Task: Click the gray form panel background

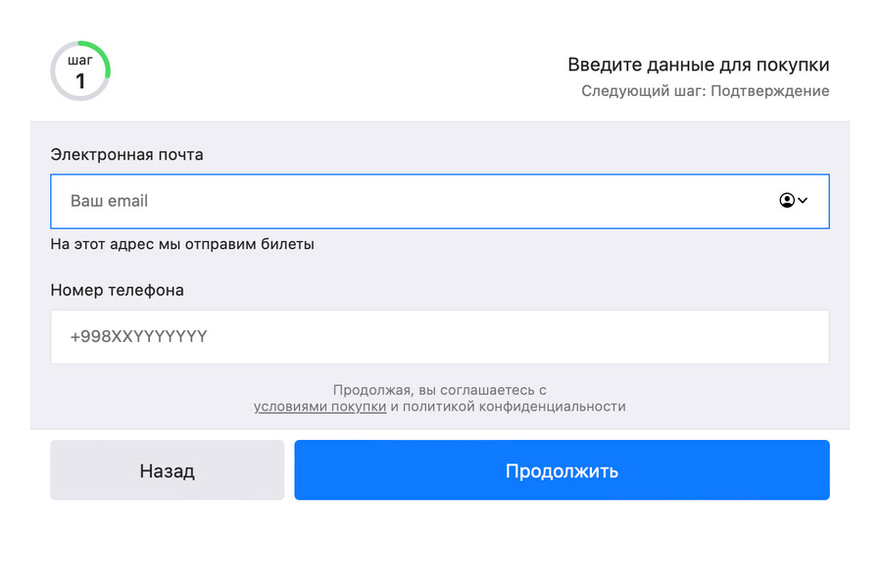Action: [440, 269]
